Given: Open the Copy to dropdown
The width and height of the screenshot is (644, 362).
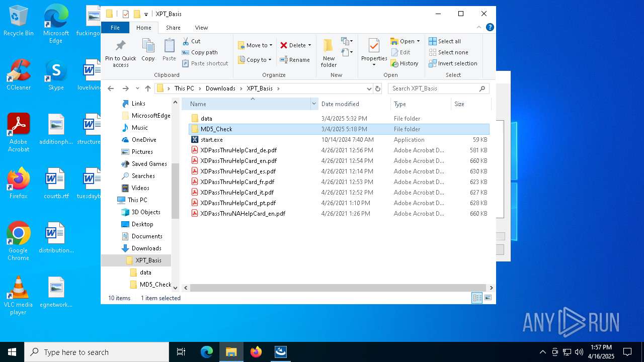Looking at the screenshot, I should pos(254,60).
